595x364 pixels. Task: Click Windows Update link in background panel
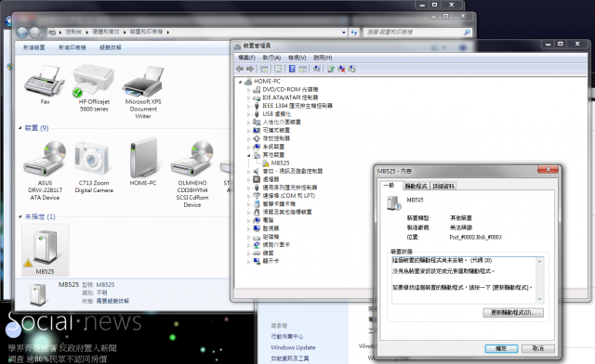(x=293, y=347)
